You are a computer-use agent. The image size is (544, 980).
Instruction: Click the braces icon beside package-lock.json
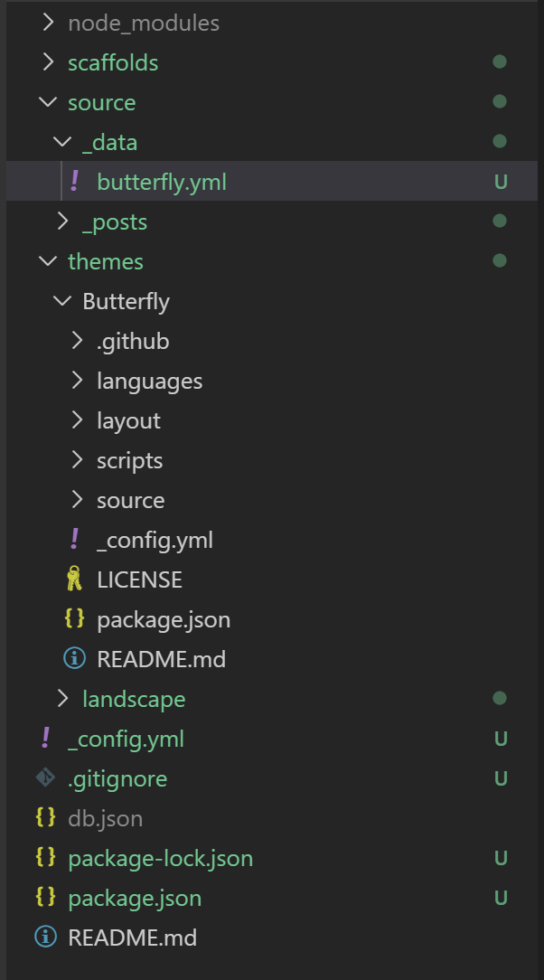(x=45, y=858)
